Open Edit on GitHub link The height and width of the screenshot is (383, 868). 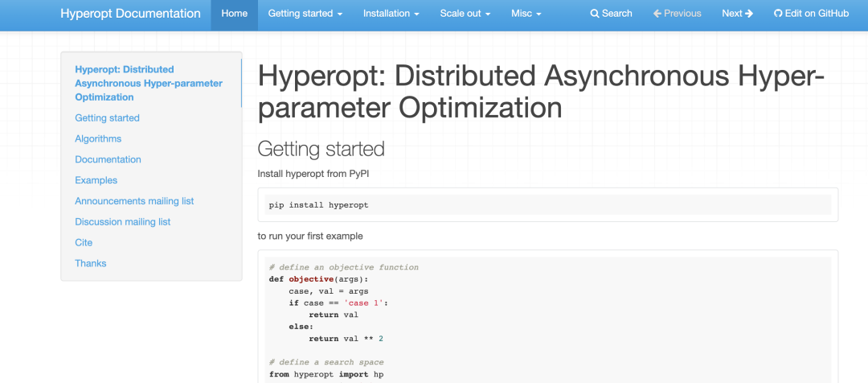811,14
